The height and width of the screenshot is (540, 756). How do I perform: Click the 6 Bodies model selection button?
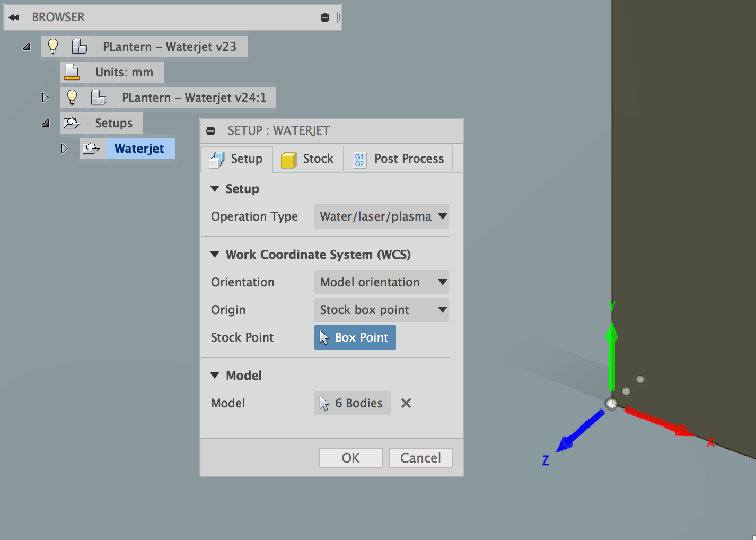point(353,403)
